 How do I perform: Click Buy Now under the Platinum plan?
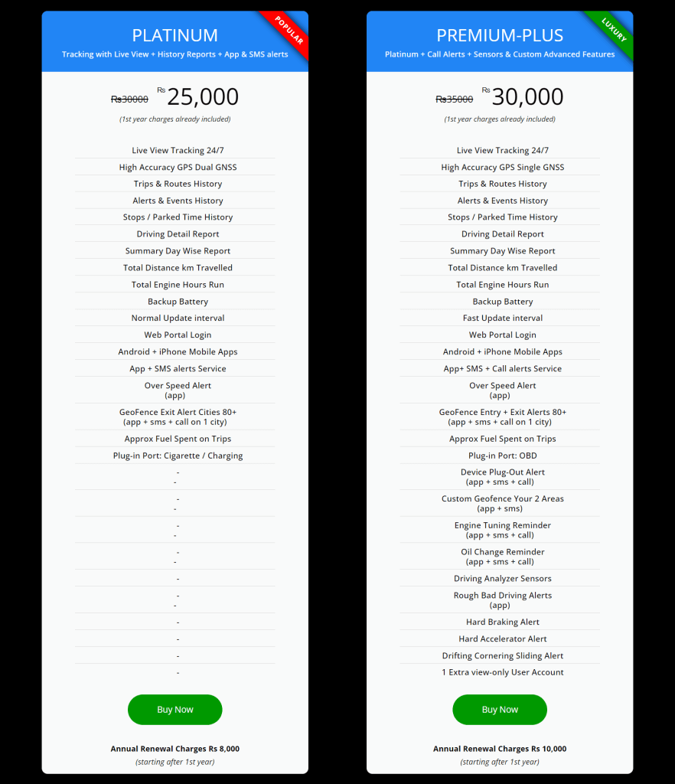coord(174,710)
